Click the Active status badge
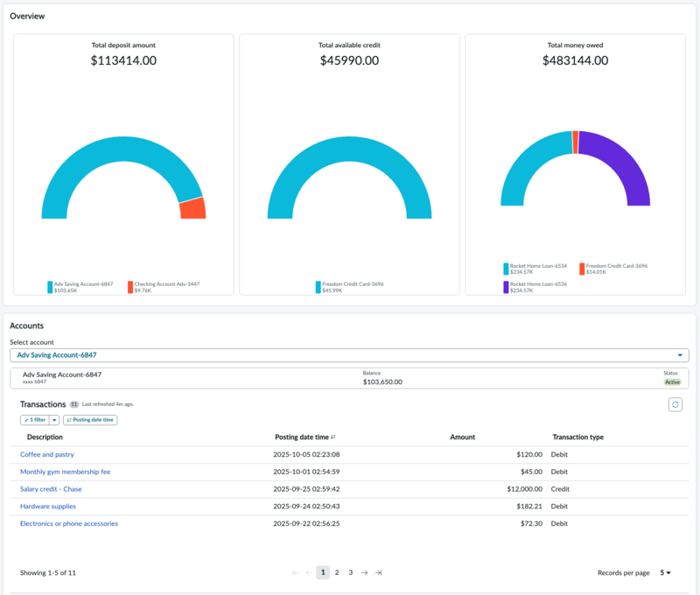Viewport: 700px width, 595px height. point(672,382)
